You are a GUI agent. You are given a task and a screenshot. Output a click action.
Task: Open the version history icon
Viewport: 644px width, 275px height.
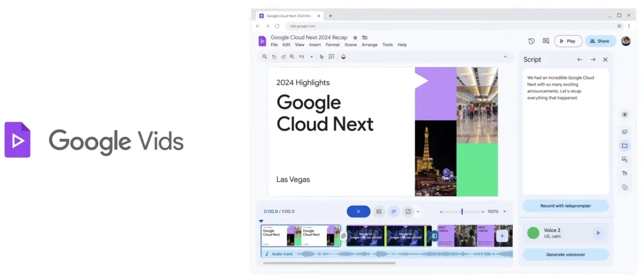point(531,41)
